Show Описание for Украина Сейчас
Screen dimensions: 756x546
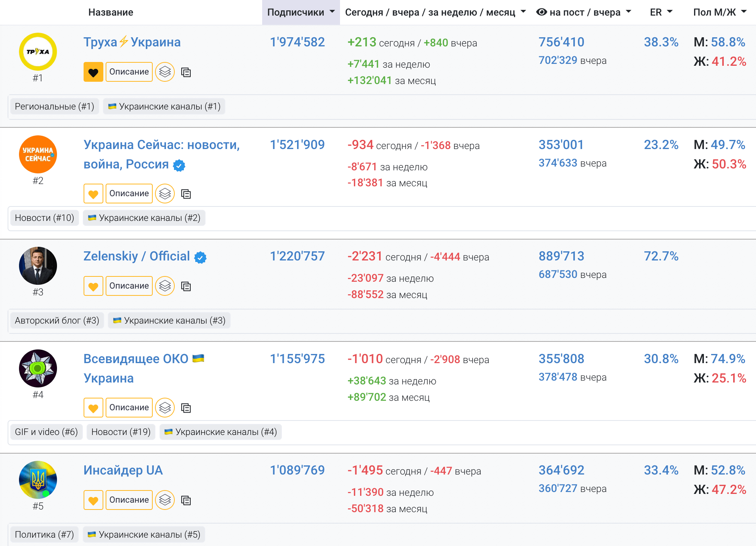click(129, 194)
